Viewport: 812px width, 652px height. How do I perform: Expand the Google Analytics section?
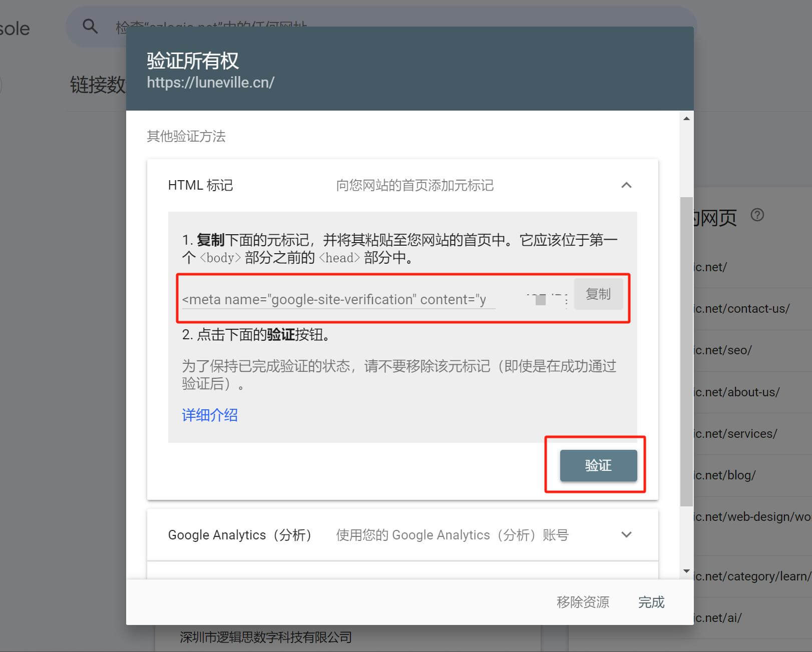(627, 534)
